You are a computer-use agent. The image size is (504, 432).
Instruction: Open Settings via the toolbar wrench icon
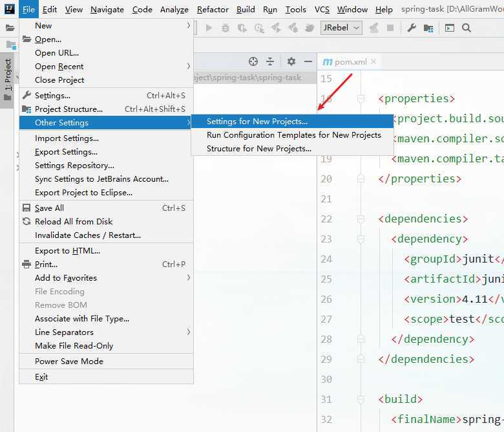pos(412,28)
